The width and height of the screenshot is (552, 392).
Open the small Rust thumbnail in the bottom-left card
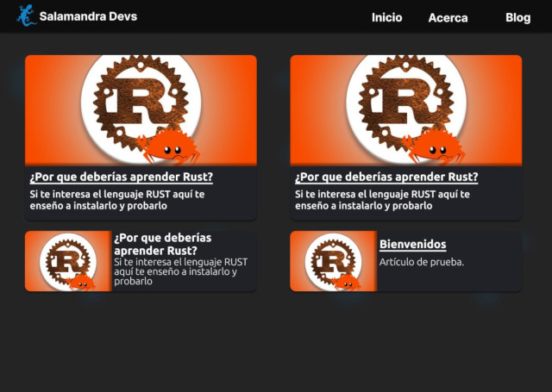click(x=68, y=261)
